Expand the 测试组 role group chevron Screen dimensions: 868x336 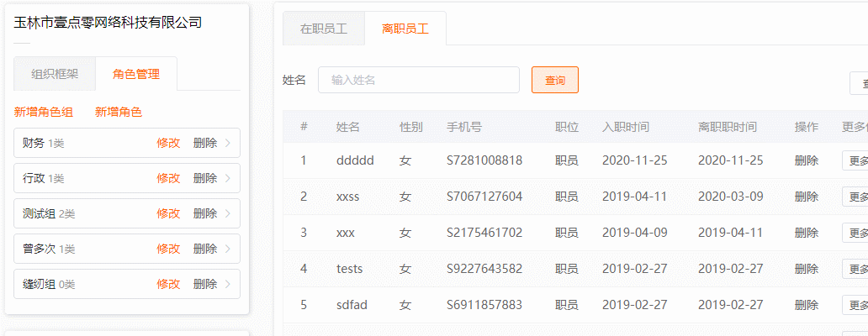(x=228, y=214)
